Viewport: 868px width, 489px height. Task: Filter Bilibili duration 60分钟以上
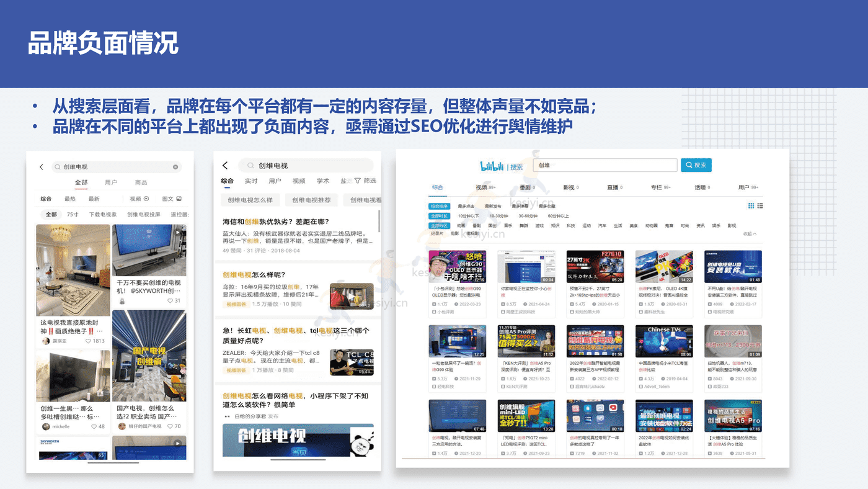pos(559,216)
